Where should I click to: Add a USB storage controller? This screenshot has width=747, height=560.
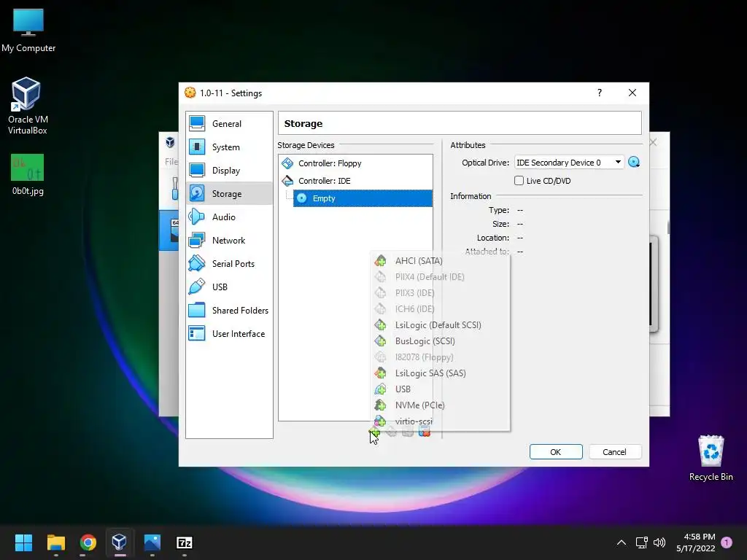click(x=440, y=389)
